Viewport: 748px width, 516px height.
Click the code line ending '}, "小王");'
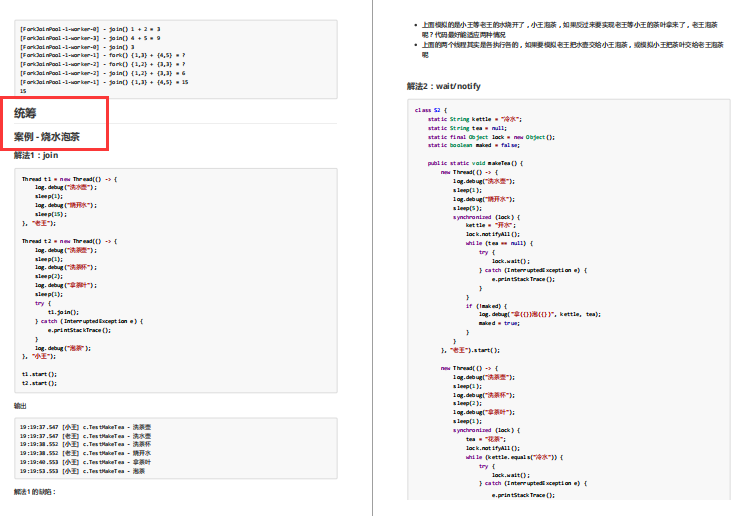[x=39, y=356]
